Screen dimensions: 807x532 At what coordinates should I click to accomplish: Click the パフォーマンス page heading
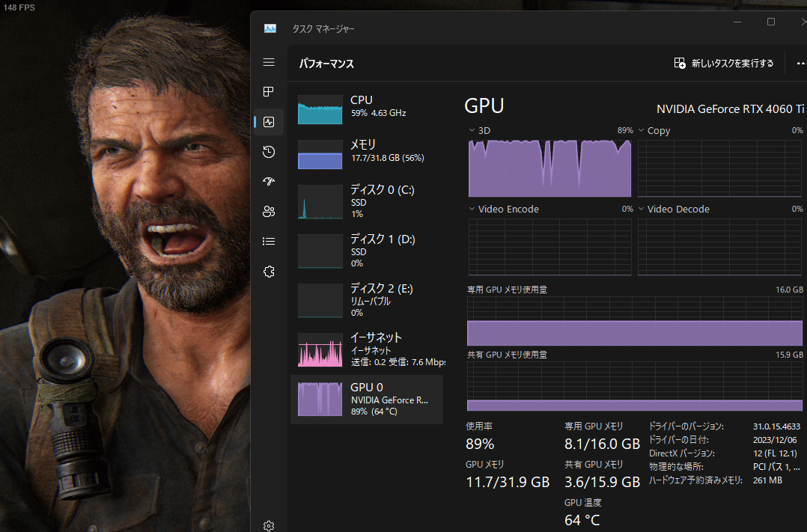(x=326, y=64)
